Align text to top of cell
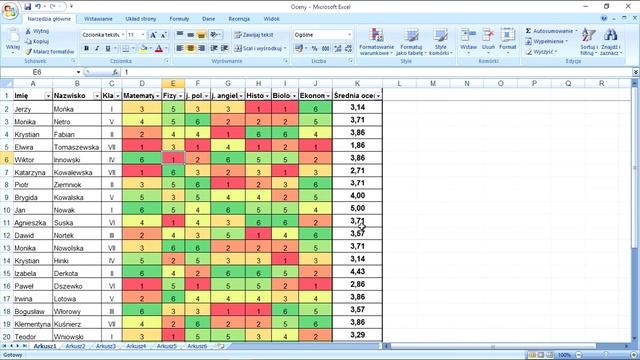The height and width of the screenshot is (360, 640). [180, 35]
